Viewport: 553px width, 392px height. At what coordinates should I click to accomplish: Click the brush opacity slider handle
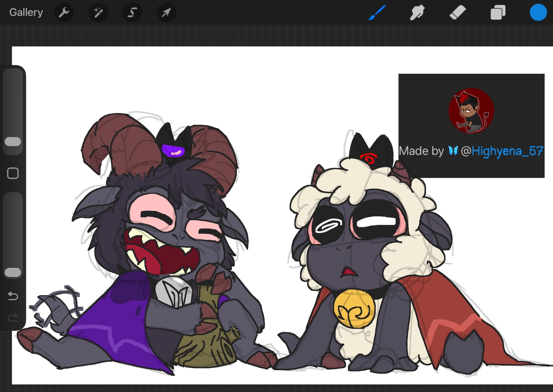13,272
